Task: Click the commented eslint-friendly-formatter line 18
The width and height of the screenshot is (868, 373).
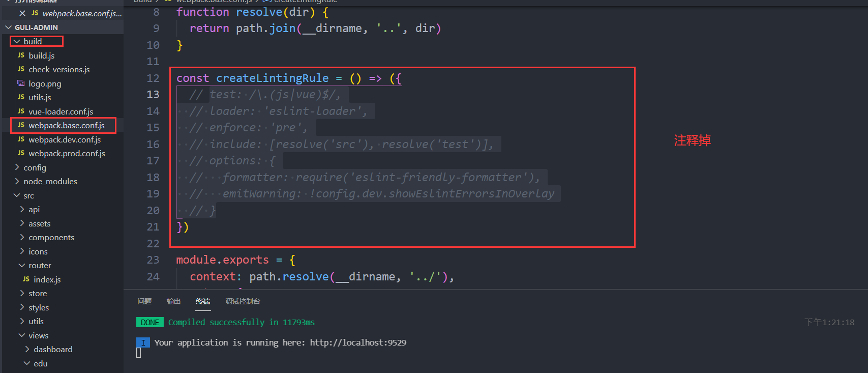Action: point(365,178)
